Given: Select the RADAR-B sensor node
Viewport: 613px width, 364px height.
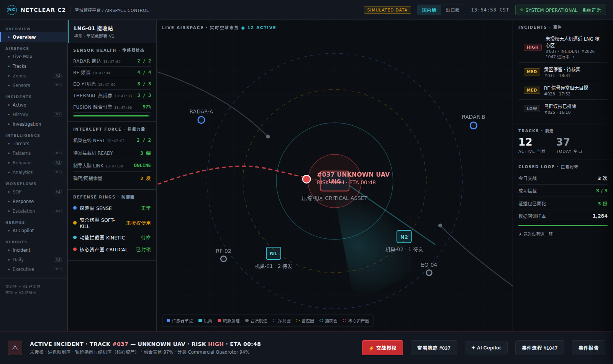Looking at the screenshot, I should 474,125.
